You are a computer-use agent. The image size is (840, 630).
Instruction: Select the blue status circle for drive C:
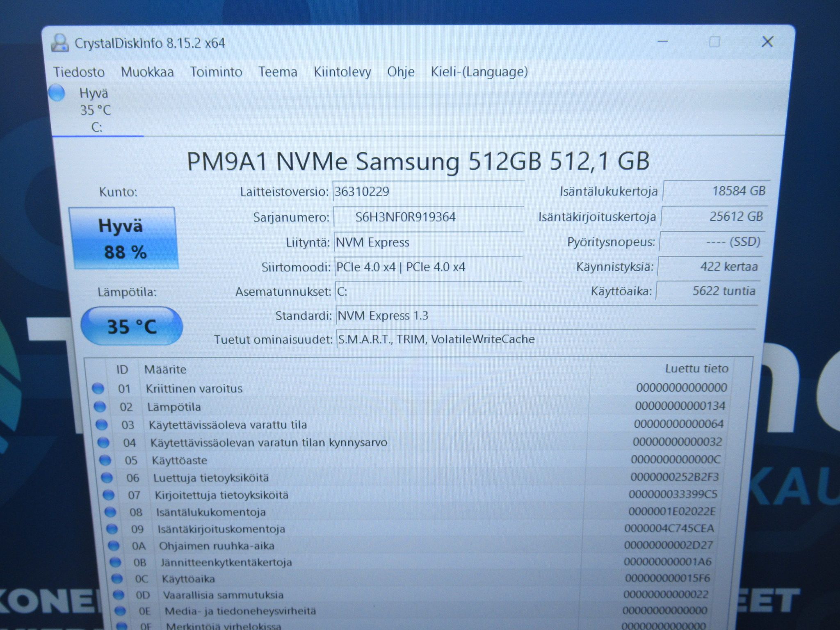(57, 93)
